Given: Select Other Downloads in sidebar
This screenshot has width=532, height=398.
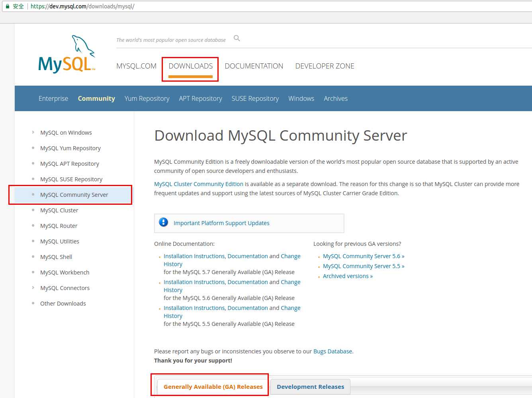Looking at the screenshot, I should pos(63,304).
